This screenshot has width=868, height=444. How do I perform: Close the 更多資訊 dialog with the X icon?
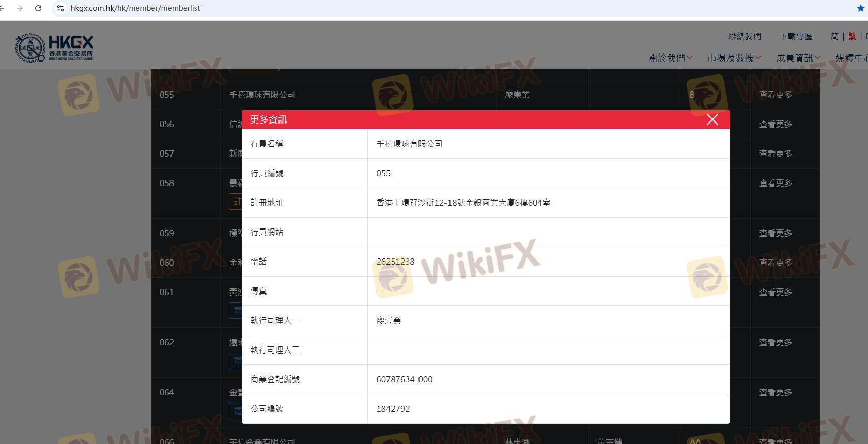(x=712, y=119)
